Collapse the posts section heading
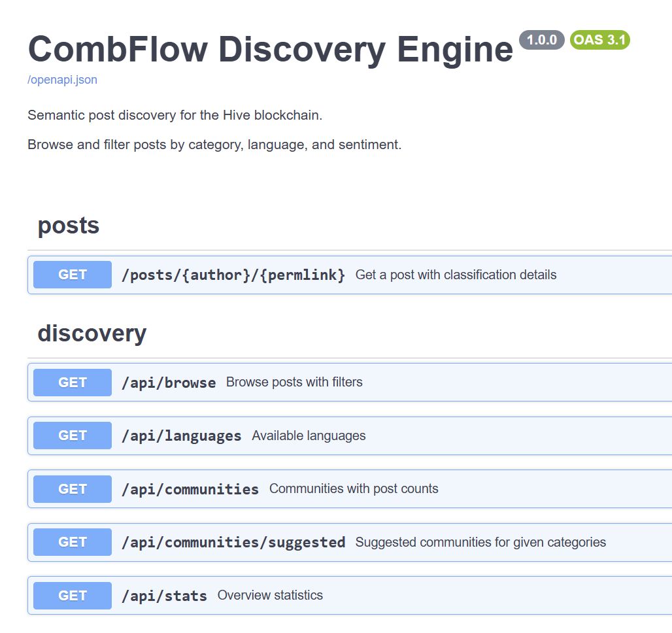The image size is (672, 633). [69, 226]
